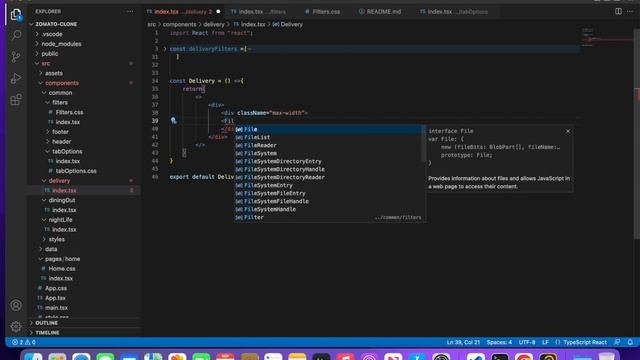Expand the public folder
Image resolution: width=640 pixels, height=360 pixels.
49,53
